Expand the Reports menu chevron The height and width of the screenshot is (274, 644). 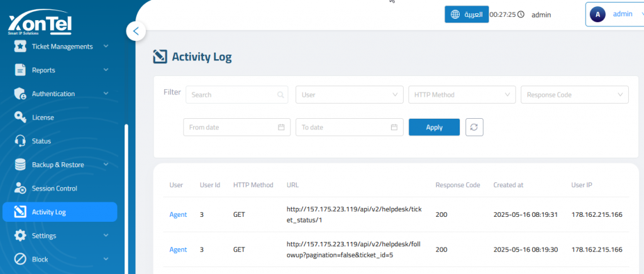point(106,70)
